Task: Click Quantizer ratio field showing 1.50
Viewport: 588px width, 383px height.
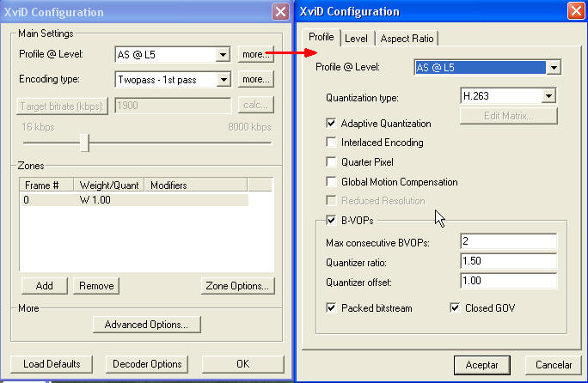Action: coord(509,261)
